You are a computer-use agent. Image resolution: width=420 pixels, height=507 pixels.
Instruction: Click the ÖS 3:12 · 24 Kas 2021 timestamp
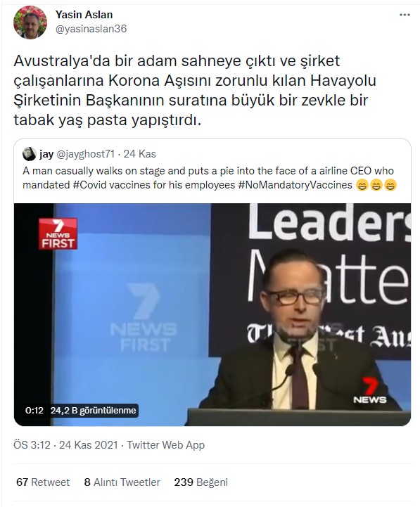pos(65,445)
